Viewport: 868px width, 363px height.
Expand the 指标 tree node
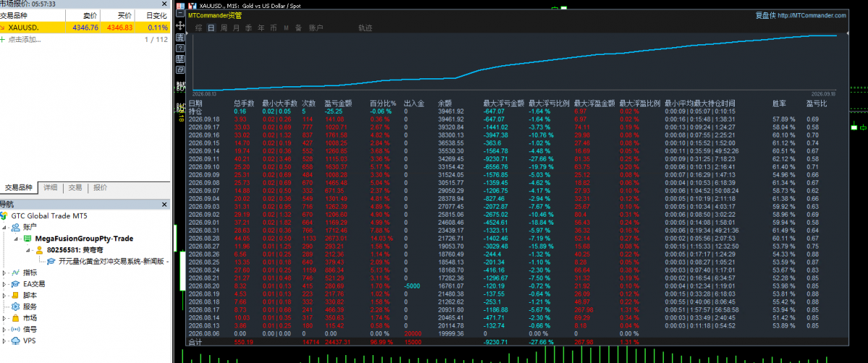click(x=5, y=272)
